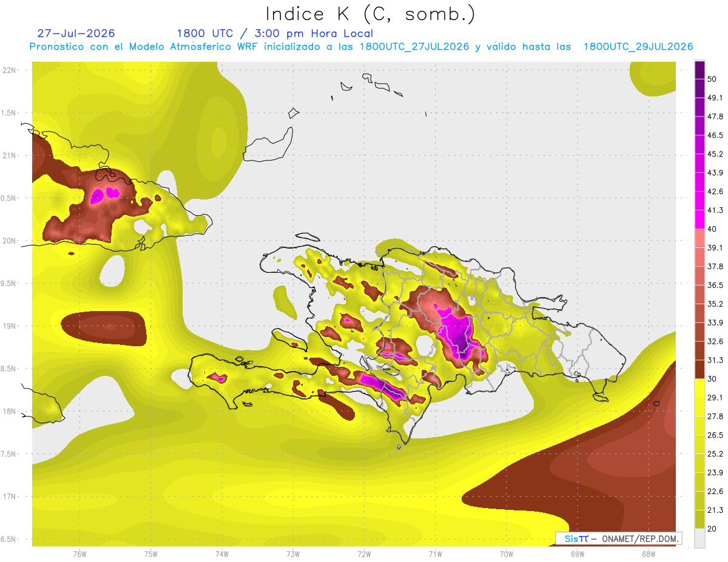Click the '75W' longitude label
Viewport: 728px width, 562px height.
click(x=151, y=554)
